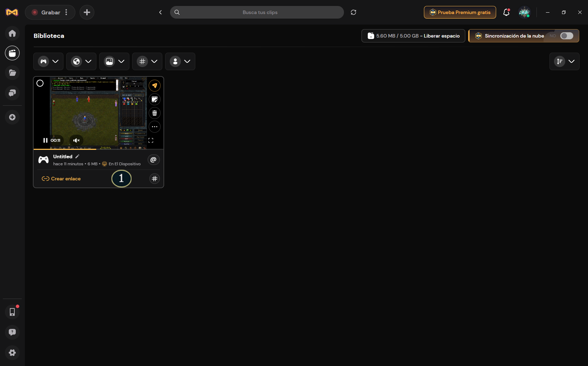Click the Grabar record button
Image resolution: width=588 pixels, height=366 pixels.
(x=46, y=12)
